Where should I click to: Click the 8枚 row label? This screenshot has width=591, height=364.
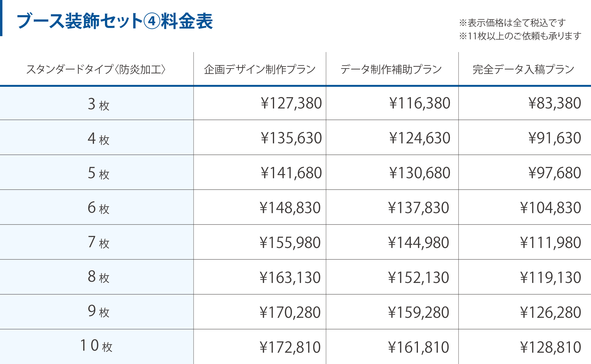pyautogui.click(x=98, y=277)
